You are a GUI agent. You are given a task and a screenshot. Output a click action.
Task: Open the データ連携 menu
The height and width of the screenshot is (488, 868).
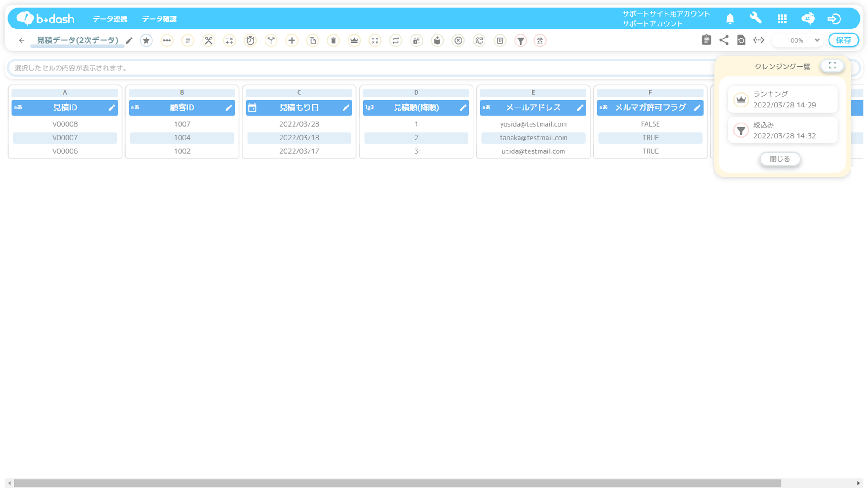110,19
